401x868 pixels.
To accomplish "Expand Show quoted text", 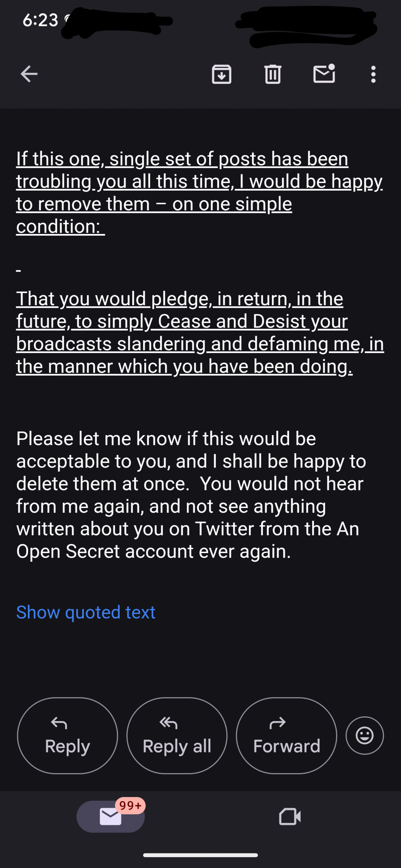I will point(86,612).
